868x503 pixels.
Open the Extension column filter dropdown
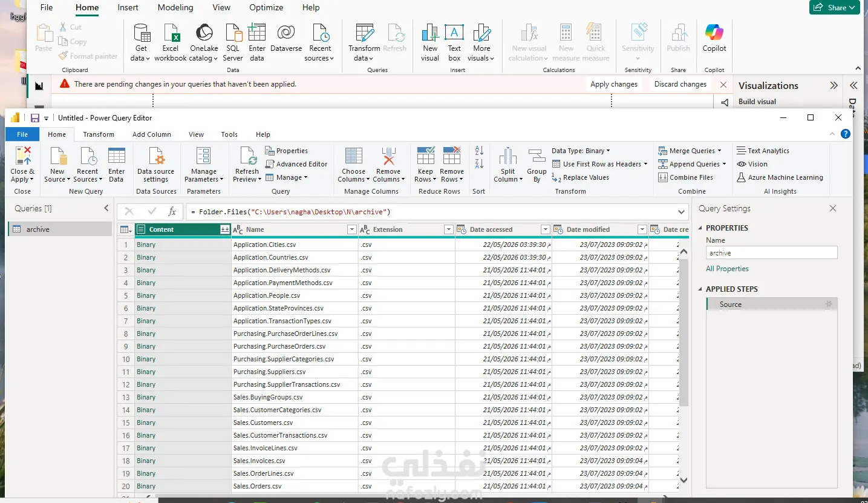coord(448,229)
